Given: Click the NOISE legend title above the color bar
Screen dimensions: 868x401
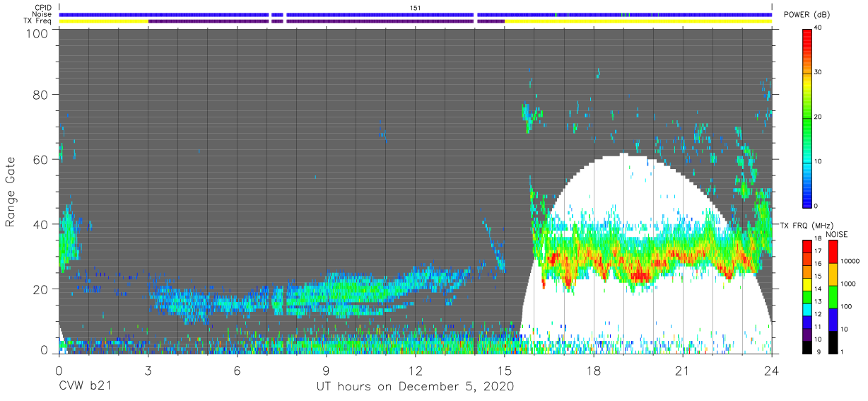Looking at the screenshot, I should (x=837, y=234).
